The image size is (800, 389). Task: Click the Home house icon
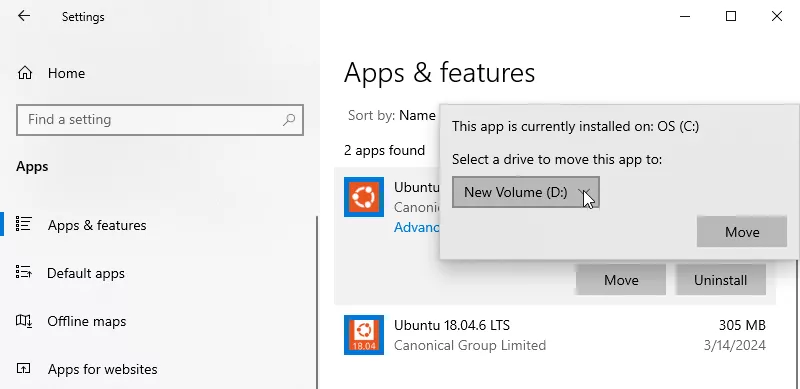click(24, 74)
